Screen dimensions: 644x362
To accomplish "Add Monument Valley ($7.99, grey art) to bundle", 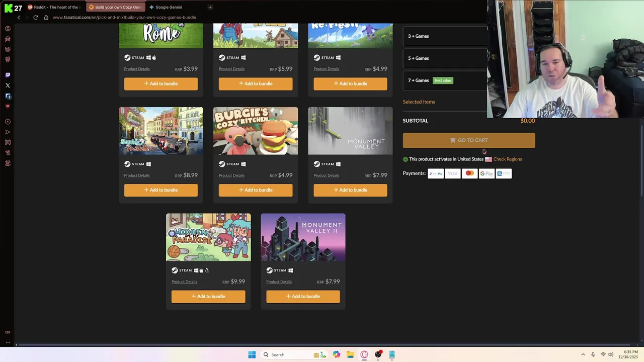I will coord(350,190).
